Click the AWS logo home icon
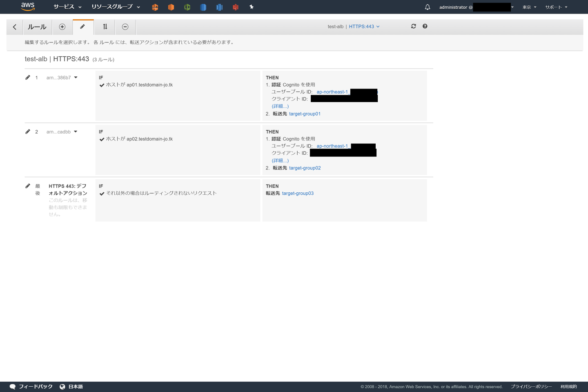588x392 pixels. point(28,7)
